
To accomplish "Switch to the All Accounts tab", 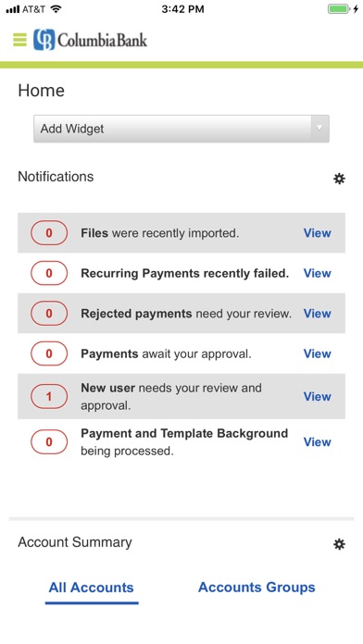I will coord(92,588).
